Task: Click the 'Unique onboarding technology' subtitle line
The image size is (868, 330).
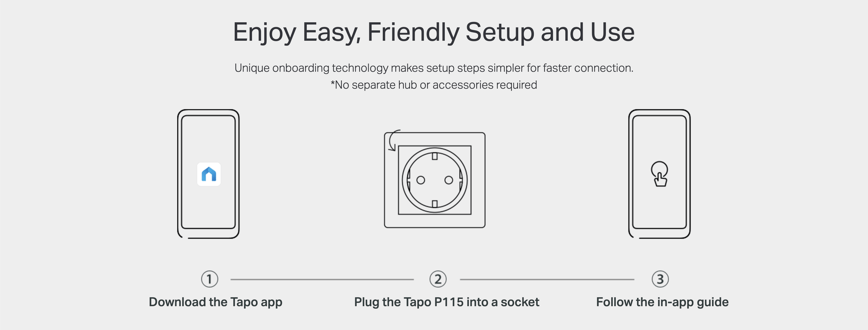Action: coord(434,68)
